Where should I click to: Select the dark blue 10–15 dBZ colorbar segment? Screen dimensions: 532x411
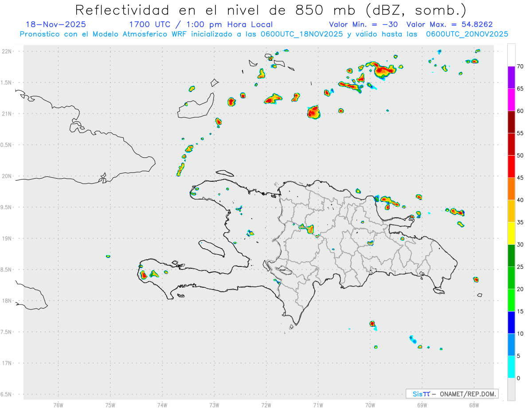click(x=511, y=322)
